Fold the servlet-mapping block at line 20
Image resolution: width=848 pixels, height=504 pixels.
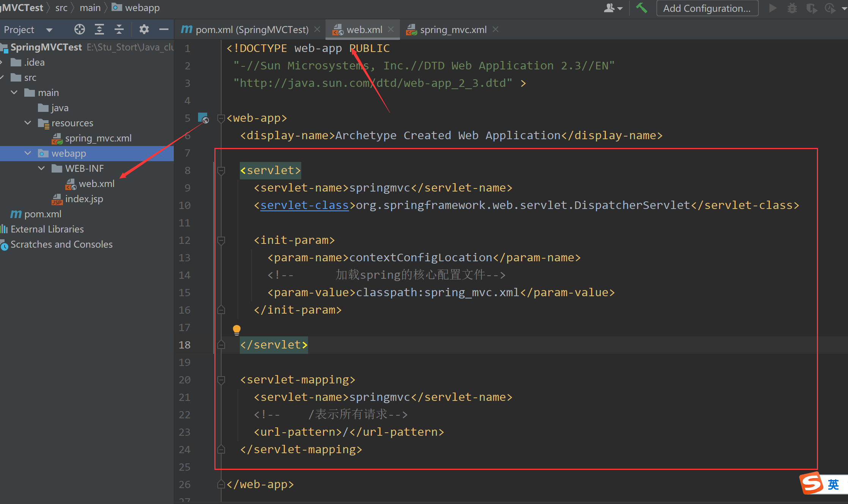point(221,380)
